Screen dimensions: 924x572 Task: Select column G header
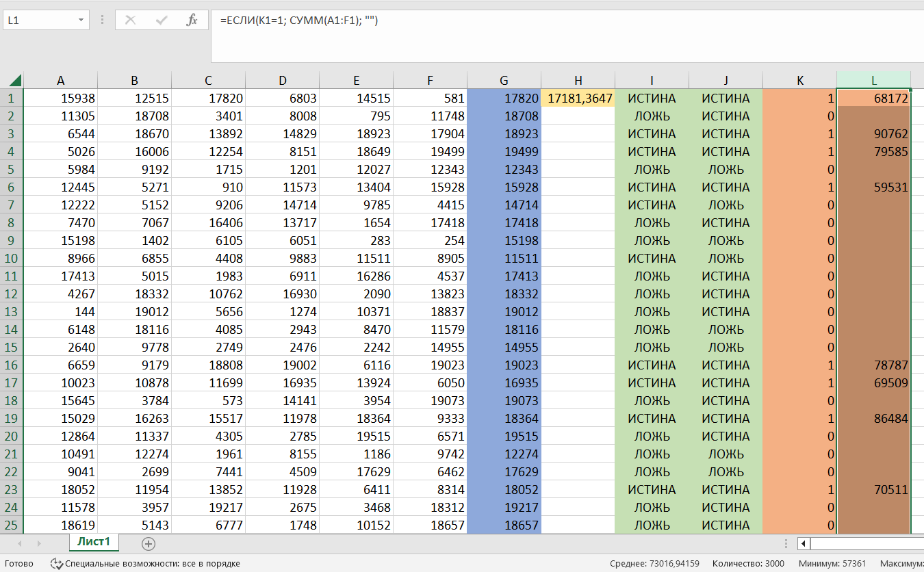504,81
